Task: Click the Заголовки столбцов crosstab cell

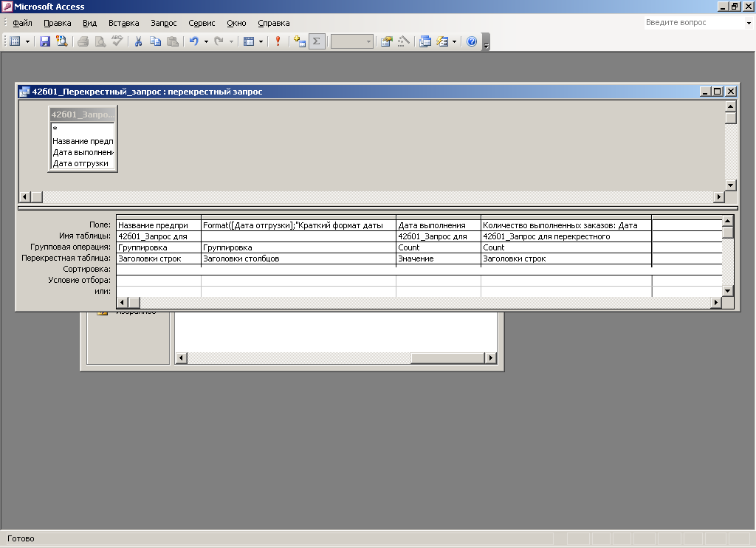Action: click(x=298, y=258)
